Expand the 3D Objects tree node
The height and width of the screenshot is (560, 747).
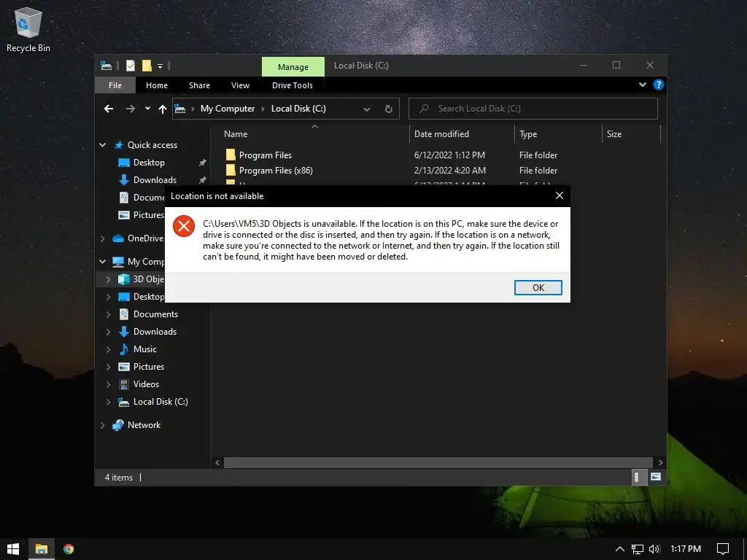pos(108,279)
